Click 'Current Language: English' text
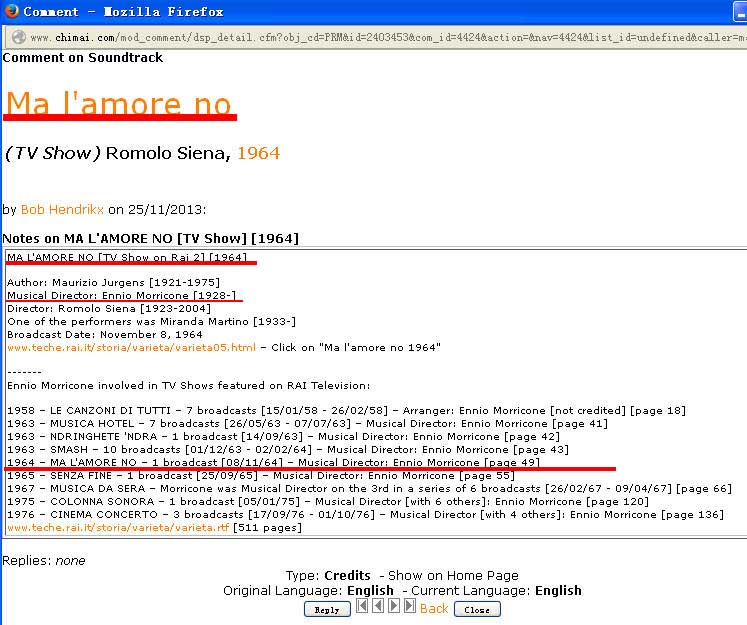Screen dimensions: 747x625 [496, 591]
